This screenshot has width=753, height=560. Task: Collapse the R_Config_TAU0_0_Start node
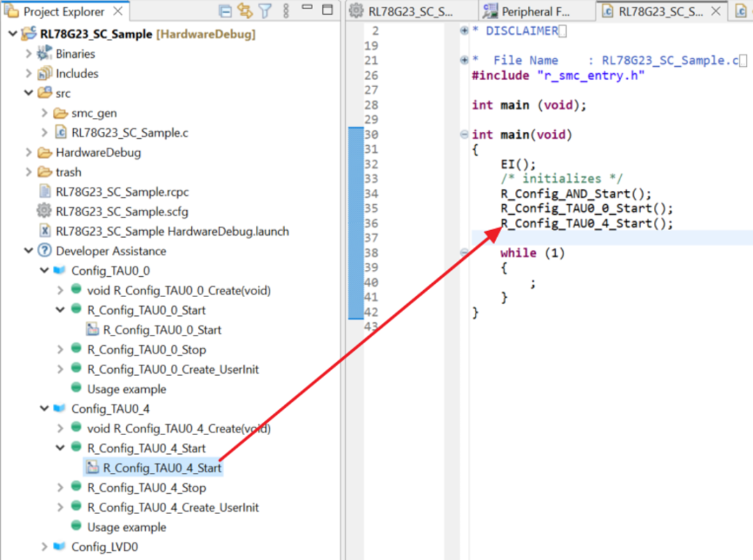60,310
